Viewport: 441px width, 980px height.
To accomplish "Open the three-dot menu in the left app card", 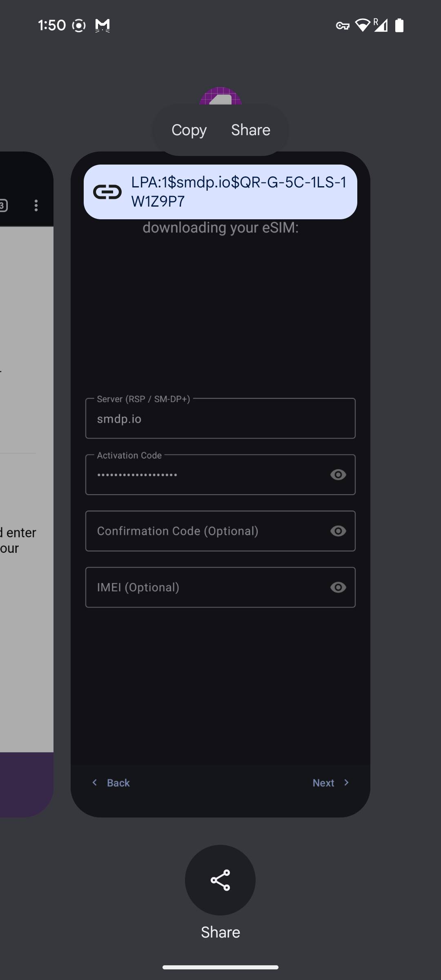I will point(36,205).
